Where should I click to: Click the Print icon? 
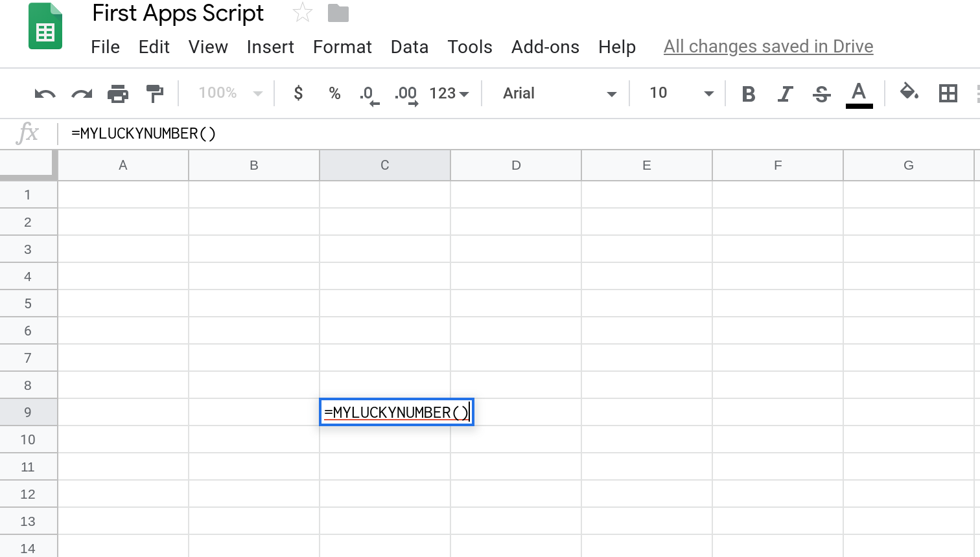[x=118, y=94]
